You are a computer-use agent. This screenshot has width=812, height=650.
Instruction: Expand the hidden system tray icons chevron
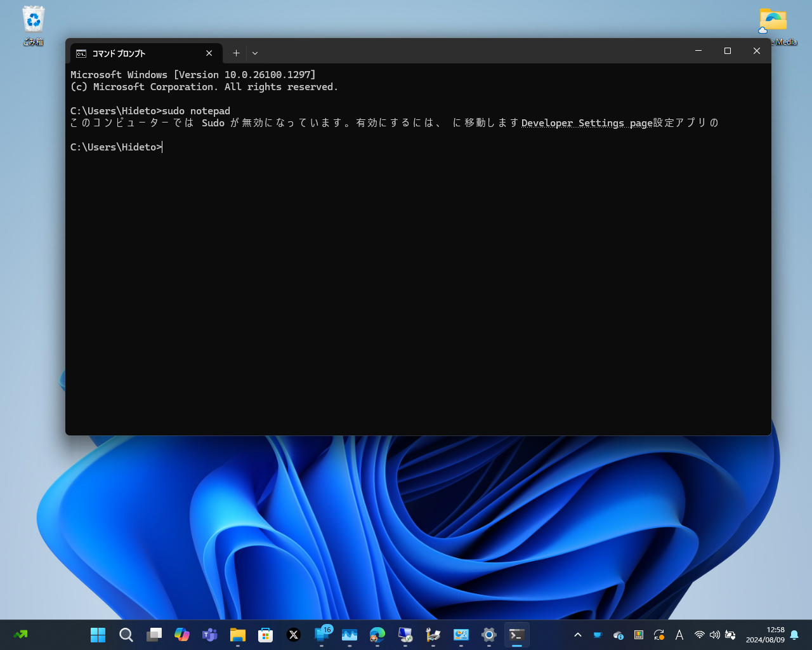click(577, 634)
